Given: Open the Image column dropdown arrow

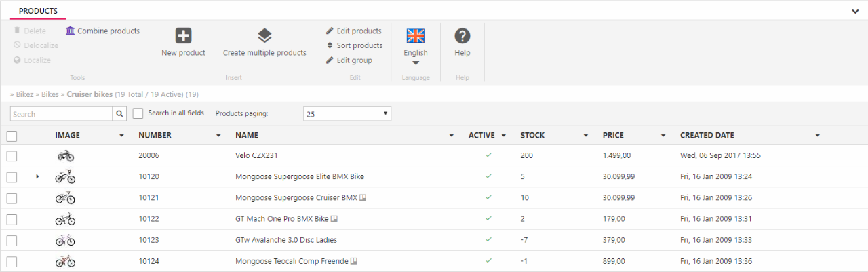Looking at the screenshot, I should [121, 136].
